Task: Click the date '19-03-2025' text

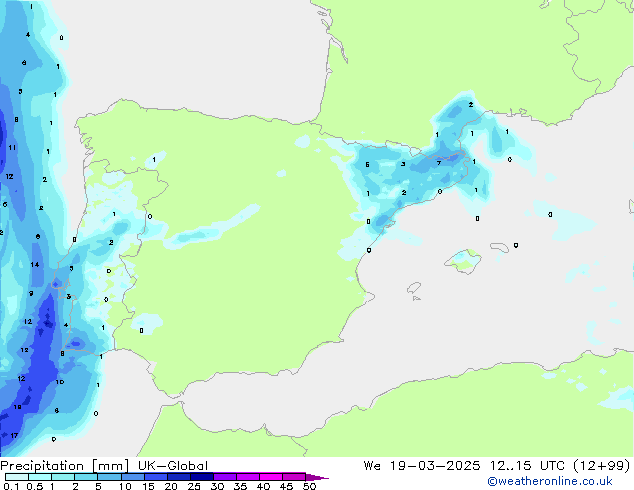Action: coord(435,466)
